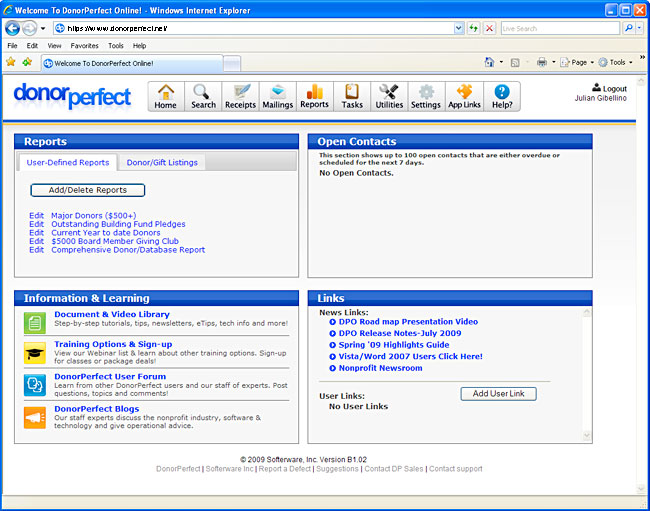
Task: Click the Contact support footer link
Action: pos(456,469)
